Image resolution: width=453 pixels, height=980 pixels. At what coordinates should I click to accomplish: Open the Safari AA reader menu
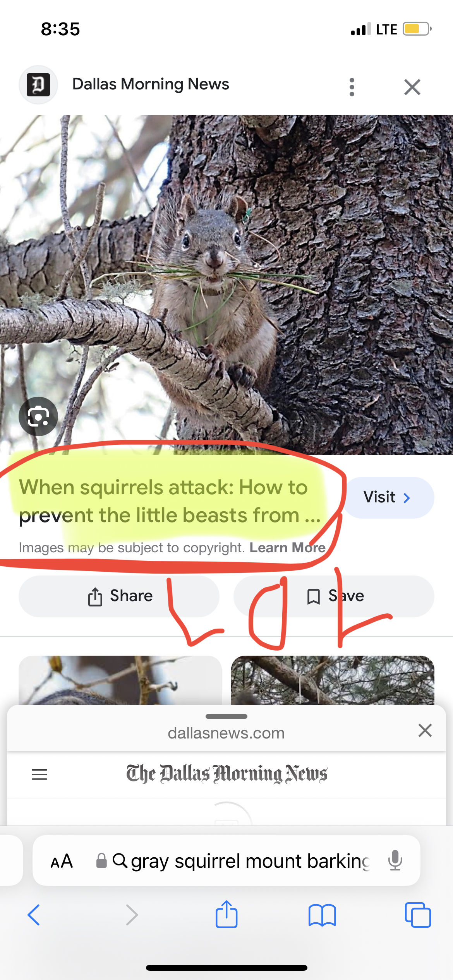[62, 861]
